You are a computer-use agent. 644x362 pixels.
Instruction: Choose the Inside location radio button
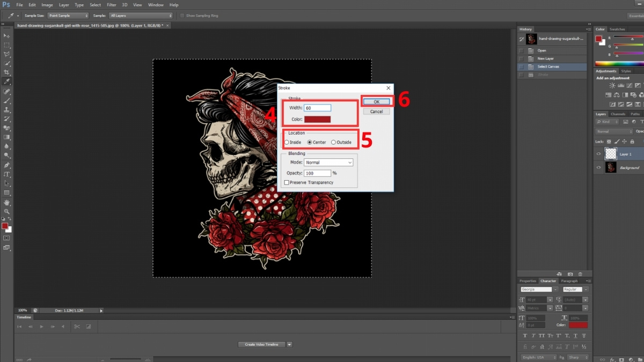(287, 142)
